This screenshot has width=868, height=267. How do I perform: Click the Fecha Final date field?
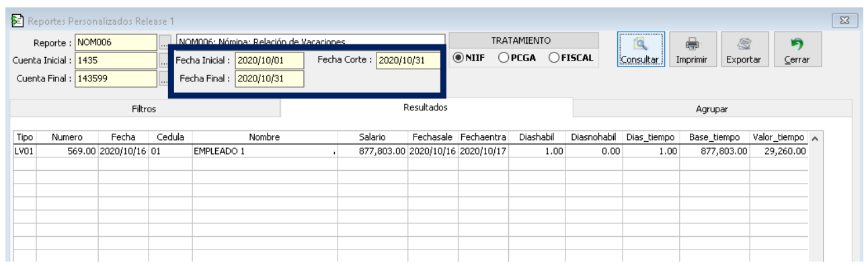(x=269, y=78)
